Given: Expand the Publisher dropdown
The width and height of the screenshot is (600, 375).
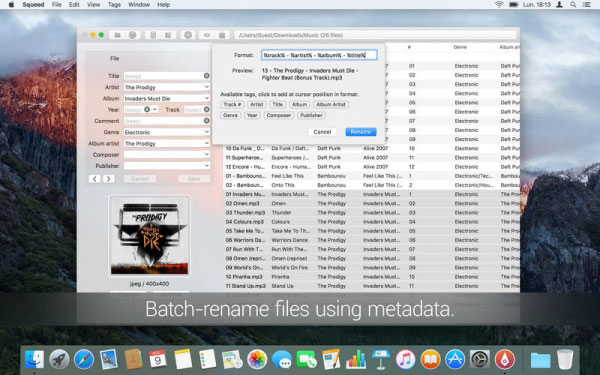Looking at the screenshot, I should (207, 166).
